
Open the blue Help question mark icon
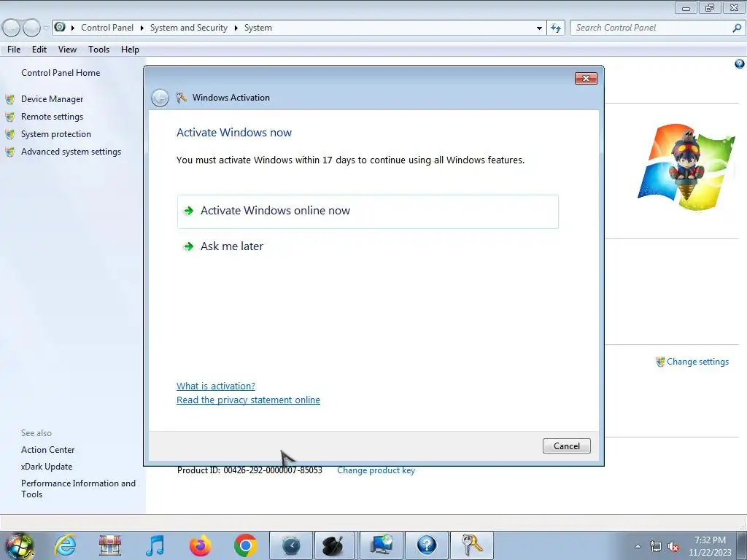click(740, 64)
